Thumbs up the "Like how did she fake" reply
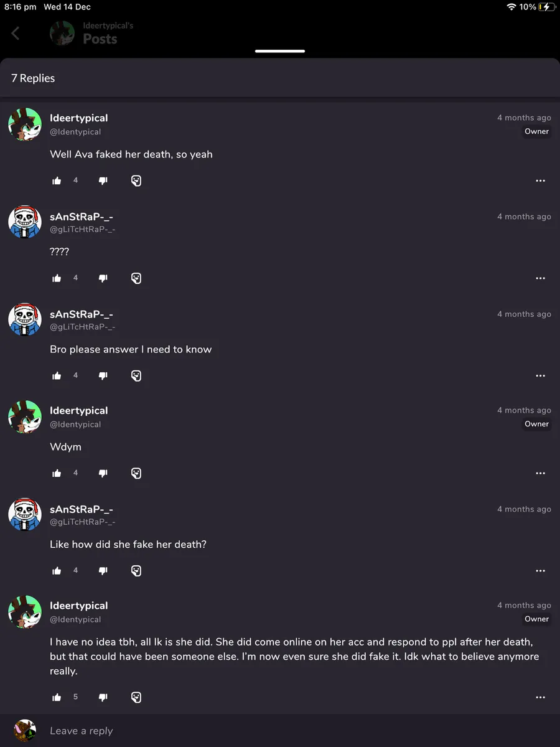This screenshot has width=560, height=747. 57,571
